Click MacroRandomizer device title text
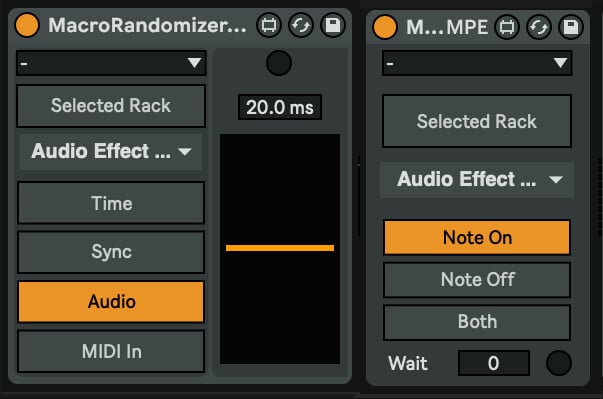 [x=147, y=25]
